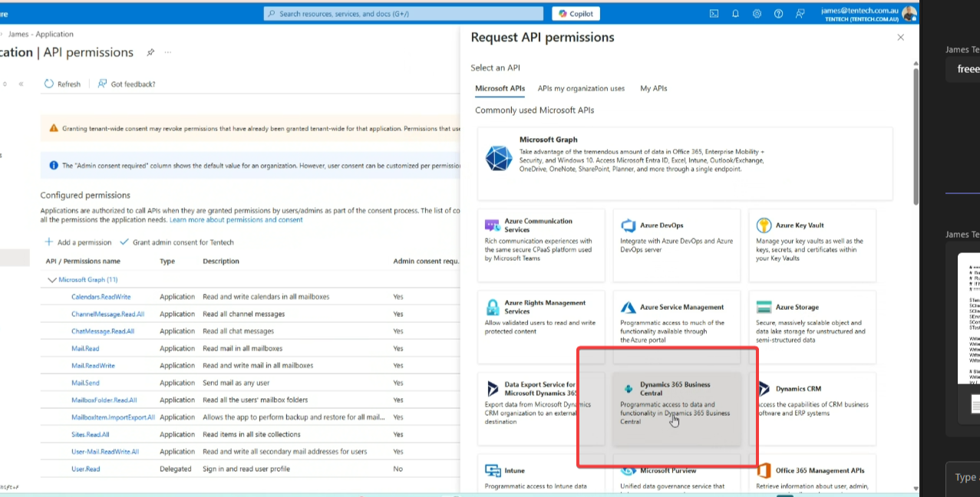Select the Azure Storage icon

[764, 308]
